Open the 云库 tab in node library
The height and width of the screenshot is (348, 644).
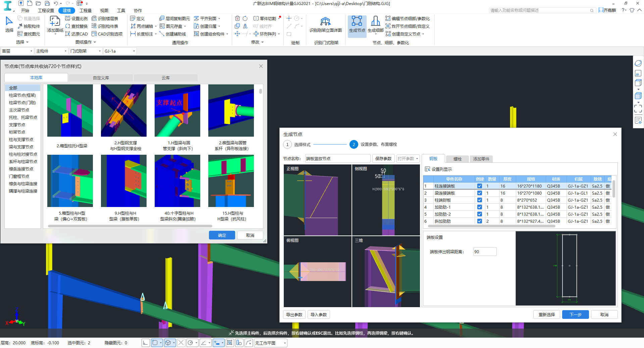coord(166,78)
